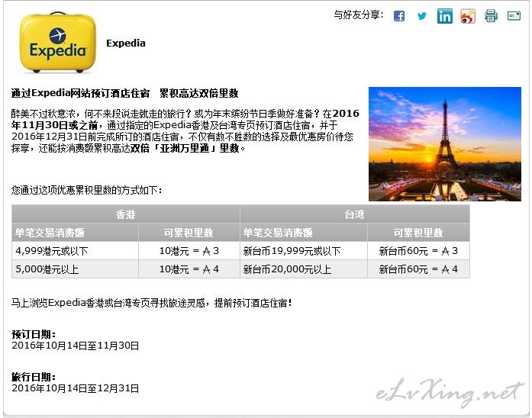This screenshot has height=418, width=532.
Task: Select the 新台币60元 = 3 miles cell
Action: (x=418, y=251)
